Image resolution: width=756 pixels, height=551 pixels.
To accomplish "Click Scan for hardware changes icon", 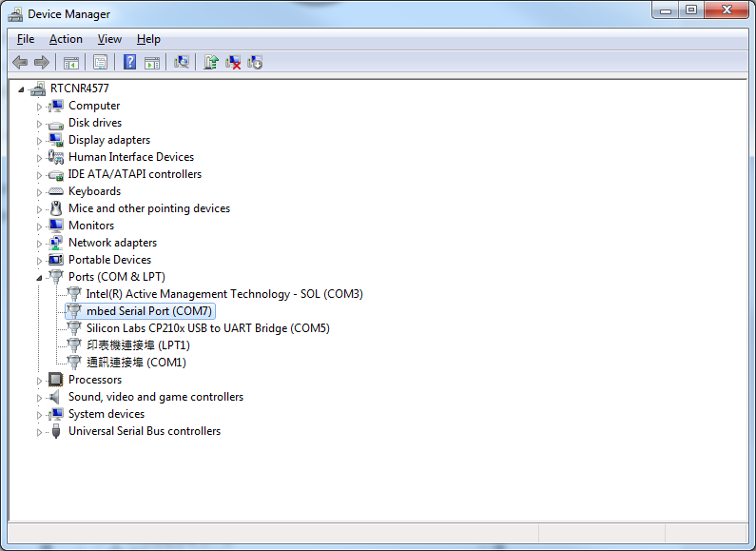I will click(x=182, y=62).
